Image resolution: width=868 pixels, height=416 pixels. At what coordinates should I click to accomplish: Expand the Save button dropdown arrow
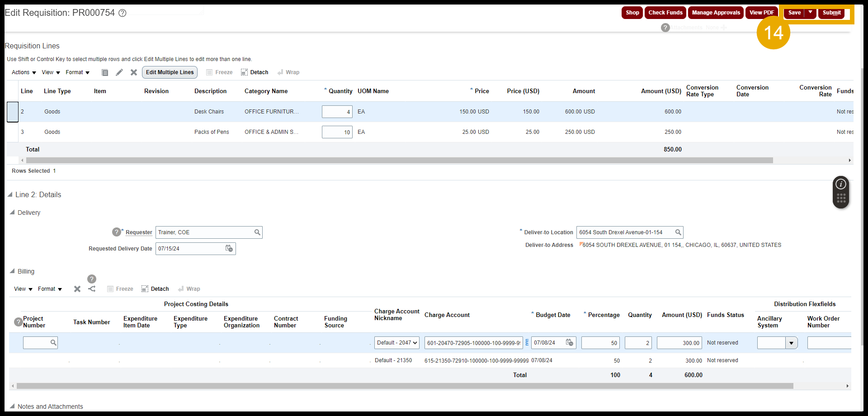[x=811, y=13]
